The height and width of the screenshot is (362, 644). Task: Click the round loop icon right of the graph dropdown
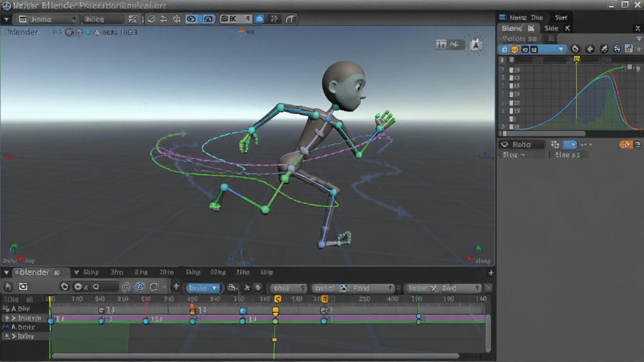575,49
